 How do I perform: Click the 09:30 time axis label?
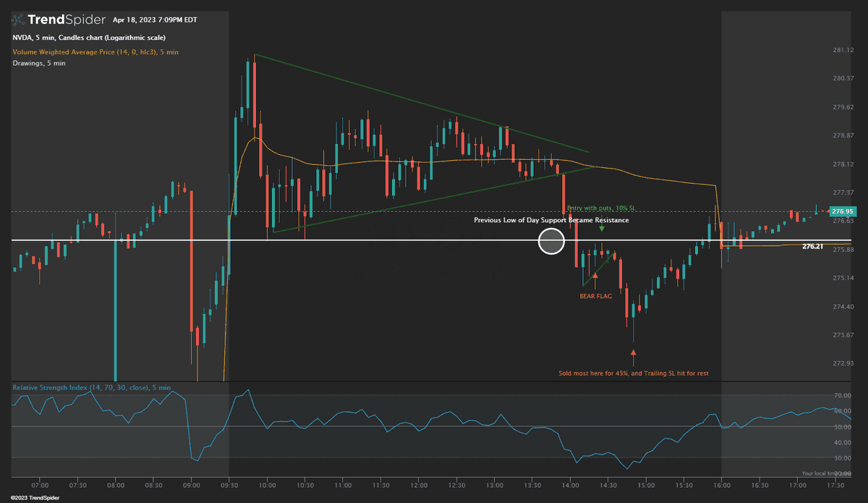pos(229,485)
